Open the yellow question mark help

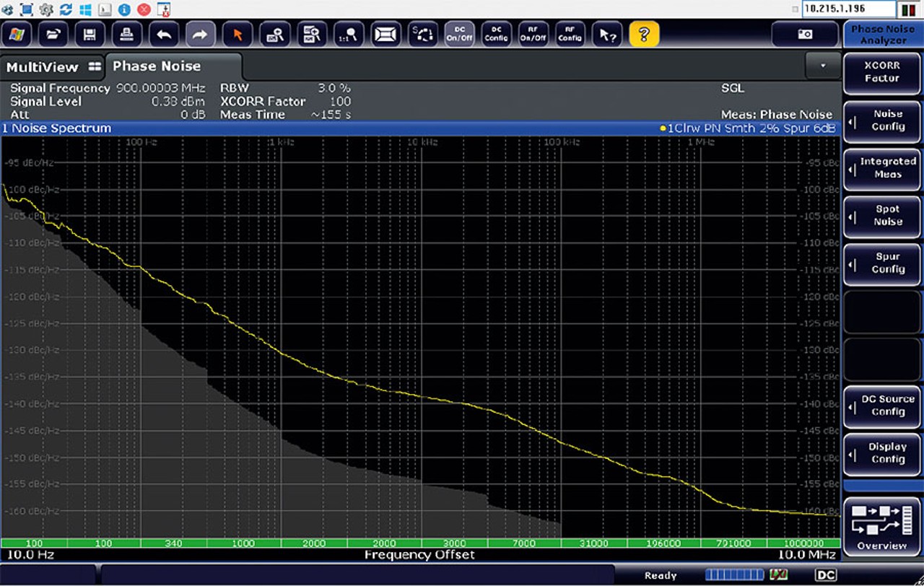[x=644, y=34]
